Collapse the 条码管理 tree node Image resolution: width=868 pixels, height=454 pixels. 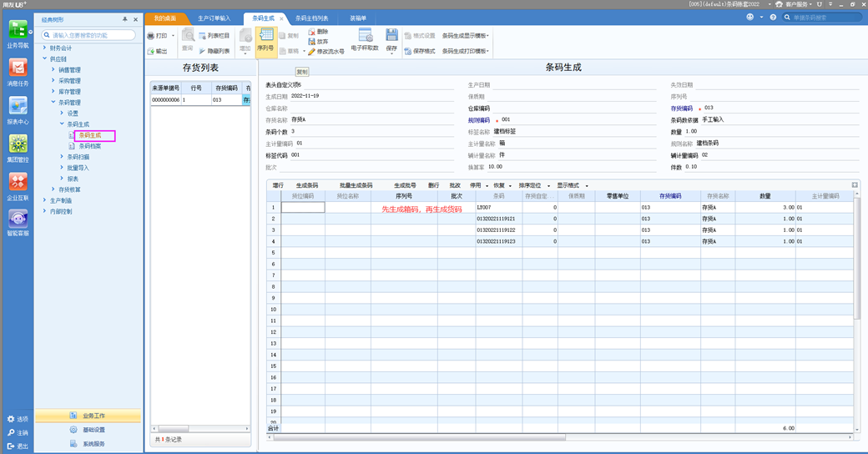53,103
